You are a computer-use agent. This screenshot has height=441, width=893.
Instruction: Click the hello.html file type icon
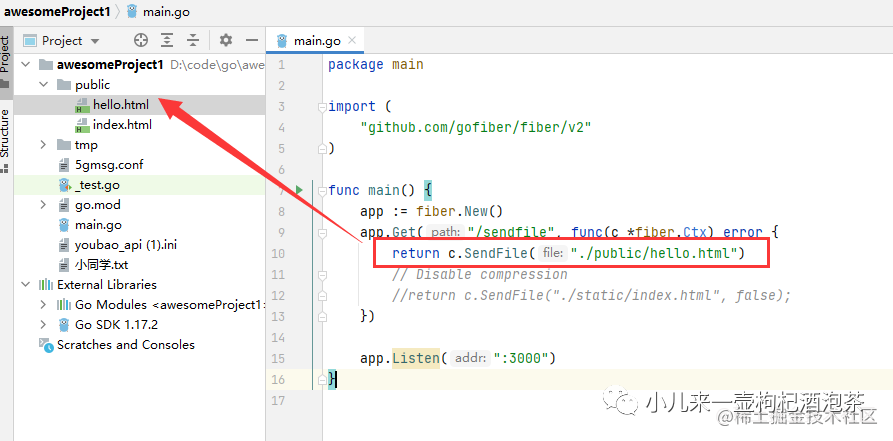[83, 105]
